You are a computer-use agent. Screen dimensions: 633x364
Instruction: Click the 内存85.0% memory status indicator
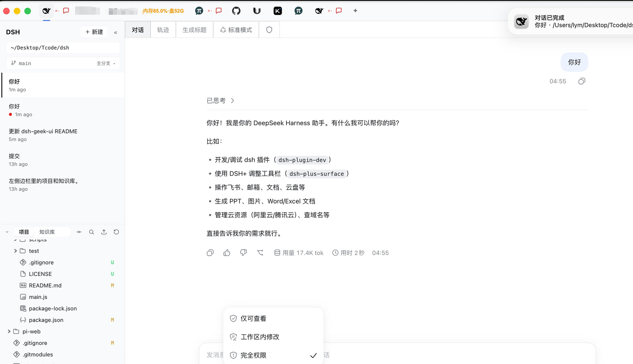point(163,11)
